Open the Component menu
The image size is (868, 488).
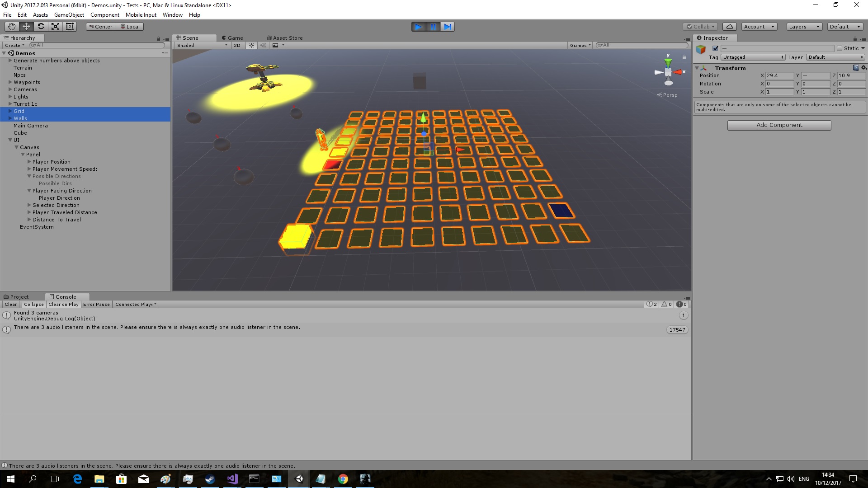tap(104, 15)
